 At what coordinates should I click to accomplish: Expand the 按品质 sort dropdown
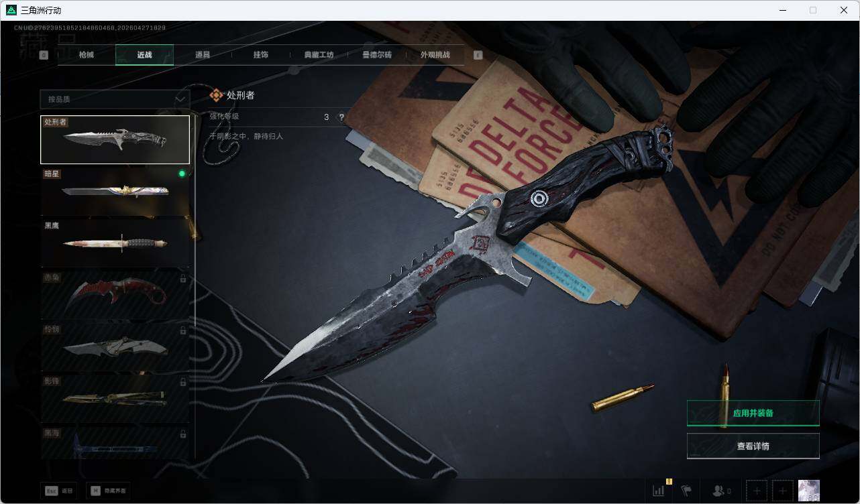point(115,99)
